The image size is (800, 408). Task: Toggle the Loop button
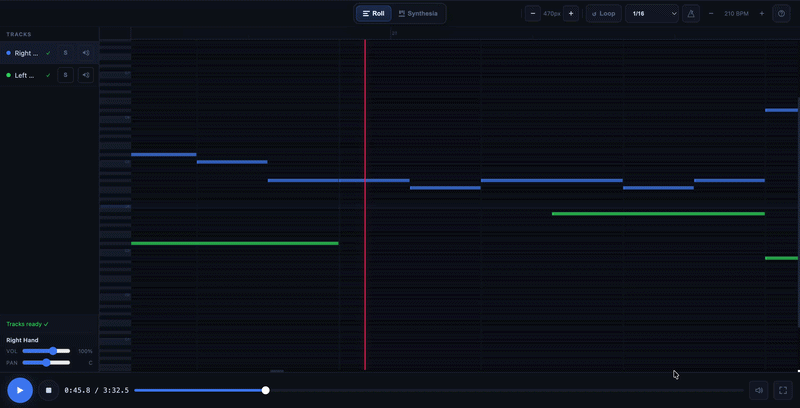click(603, 14)
